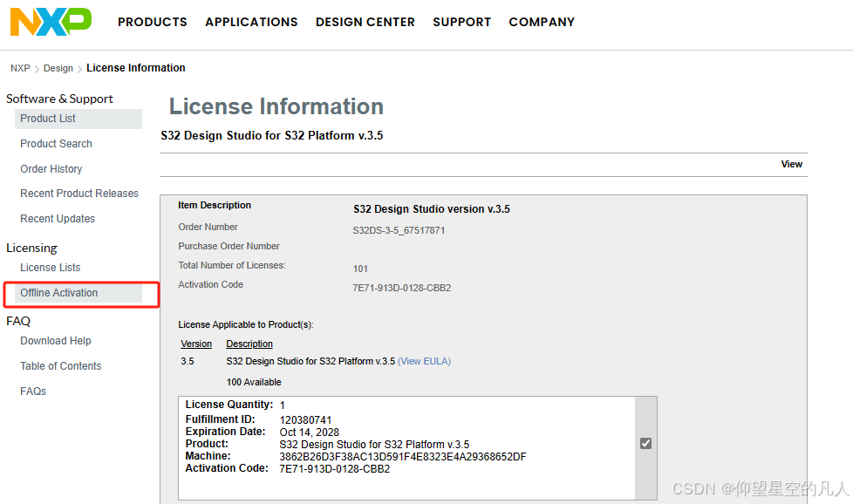Select Expiration Date Oct 14, 2028
The height and width of the screenshot is (504, 853).
(x=309, y=432)
